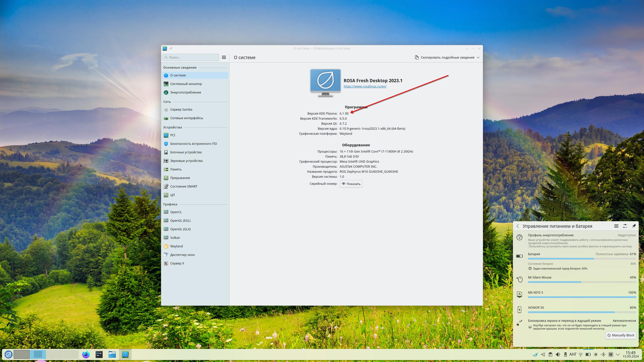Open the volume tray applet
The image size is (644, 362).
558,354
